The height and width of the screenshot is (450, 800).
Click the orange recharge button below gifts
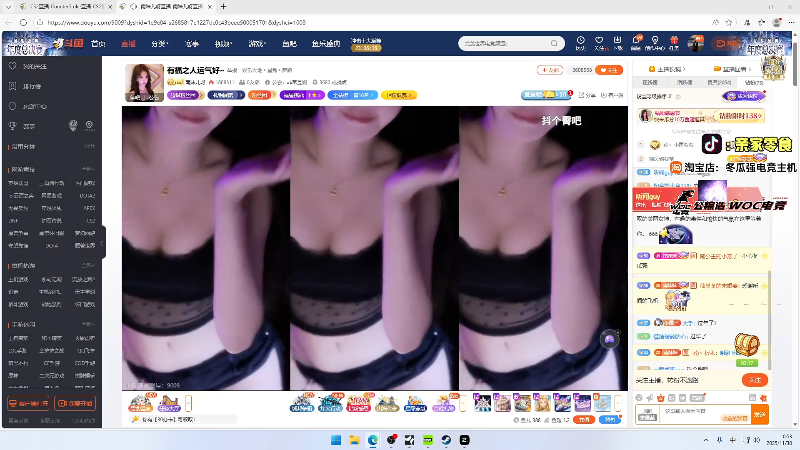[x=584, y=419]
